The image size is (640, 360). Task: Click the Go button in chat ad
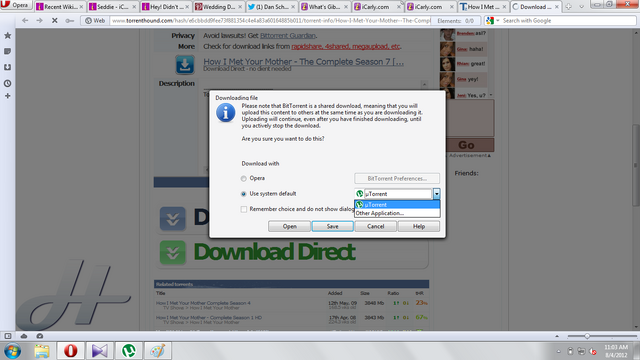[470, 145]
